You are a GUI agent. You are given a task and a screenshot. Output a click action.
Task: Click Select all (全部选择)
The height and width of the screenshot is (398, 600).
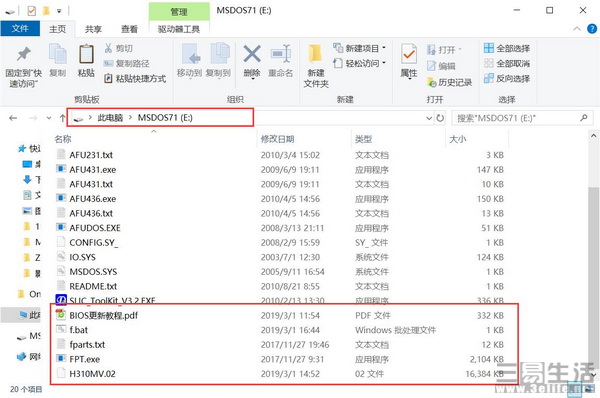click(x=507, y=48)
